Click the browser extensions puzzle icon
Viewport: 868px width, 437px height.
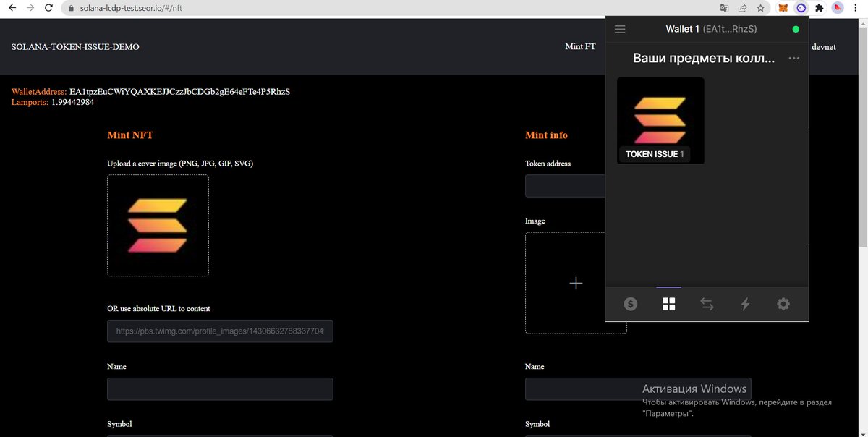click(x=819, y=7)
